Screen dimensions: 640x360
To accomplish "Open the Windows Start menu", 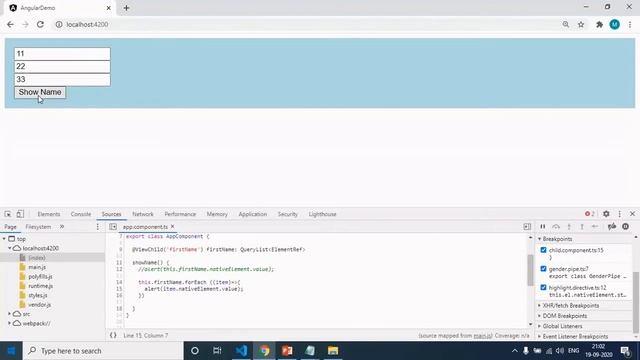I will point(11,351).
